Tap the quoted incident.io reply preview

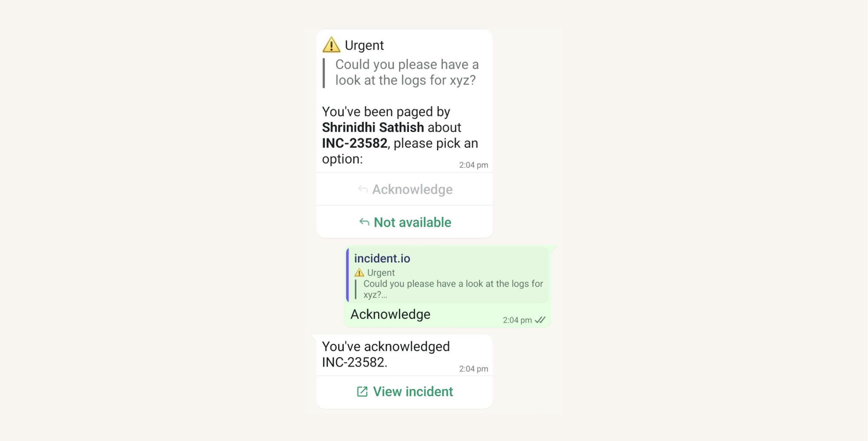447,275
